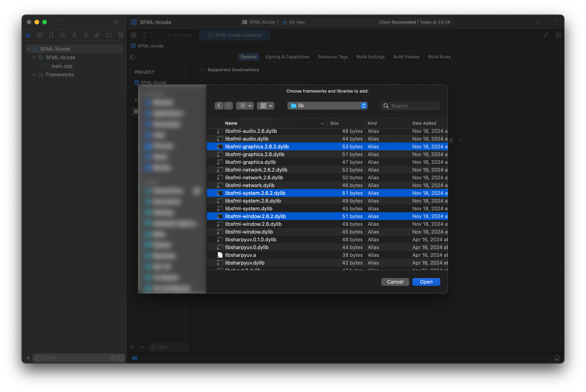This screenshot has height=392, width=586.
Task: Click the Run play button
Action: [116, 22]
